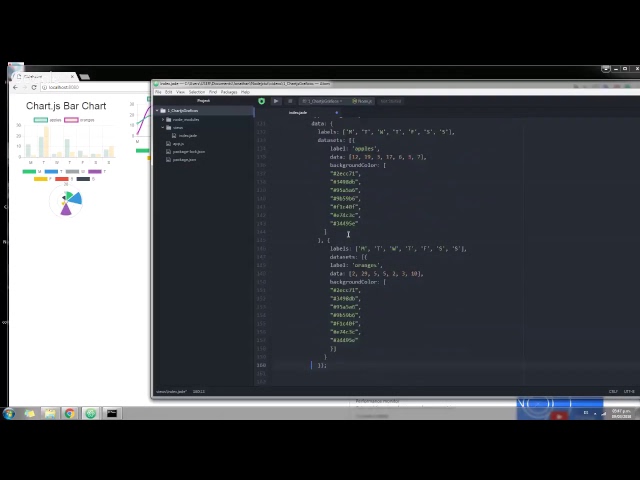Open the 1_ChartjsGraficos target dropdown in toolbar
Screen dimensions: 640x480
[x=322, y=101]
